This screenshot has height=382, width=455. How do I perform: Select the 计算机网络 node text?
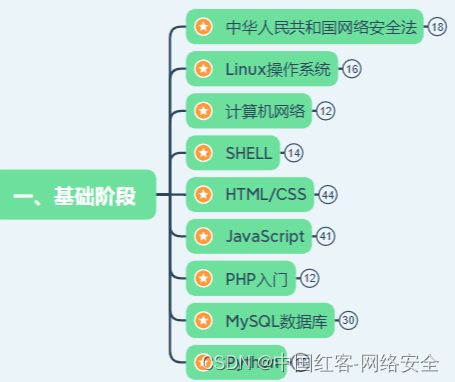[265, 111]
